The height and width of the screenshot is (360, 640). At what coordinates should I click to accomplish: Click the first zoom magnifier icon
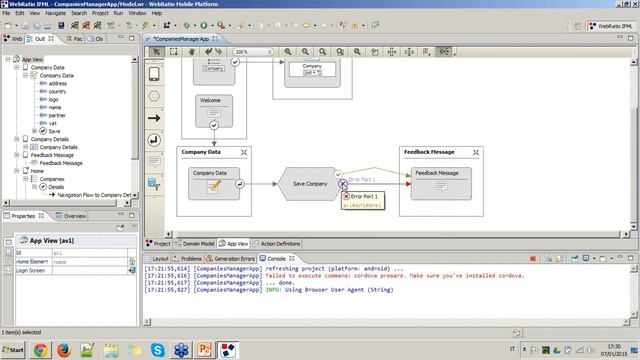click(288, 51)
